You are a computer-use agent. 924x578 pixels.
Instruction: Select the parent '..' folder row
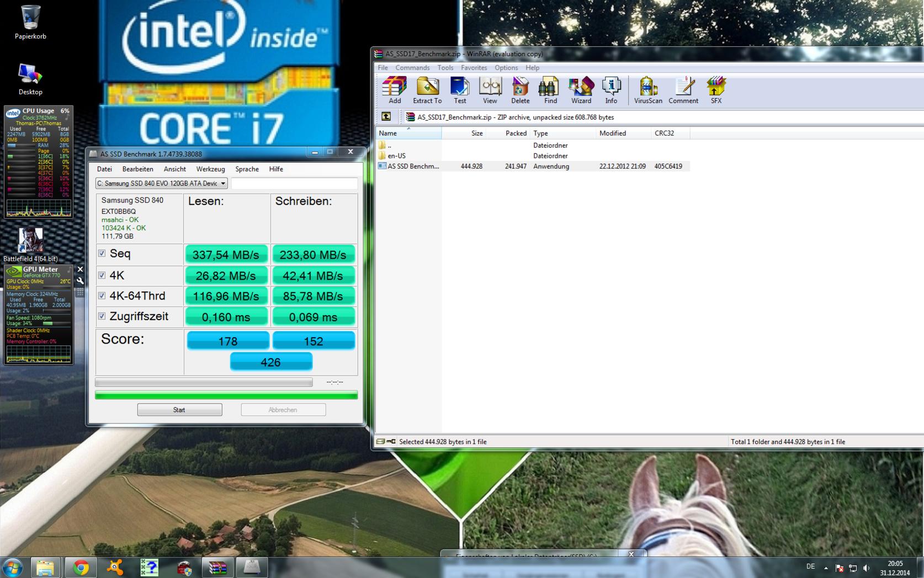(533, 145)
